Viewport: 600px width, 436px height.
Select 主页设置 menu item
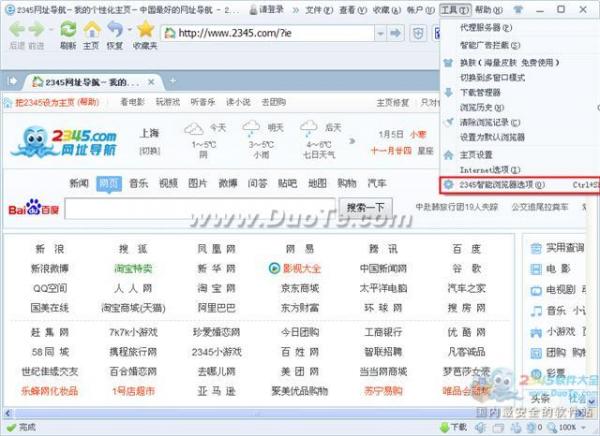(520, 155)
